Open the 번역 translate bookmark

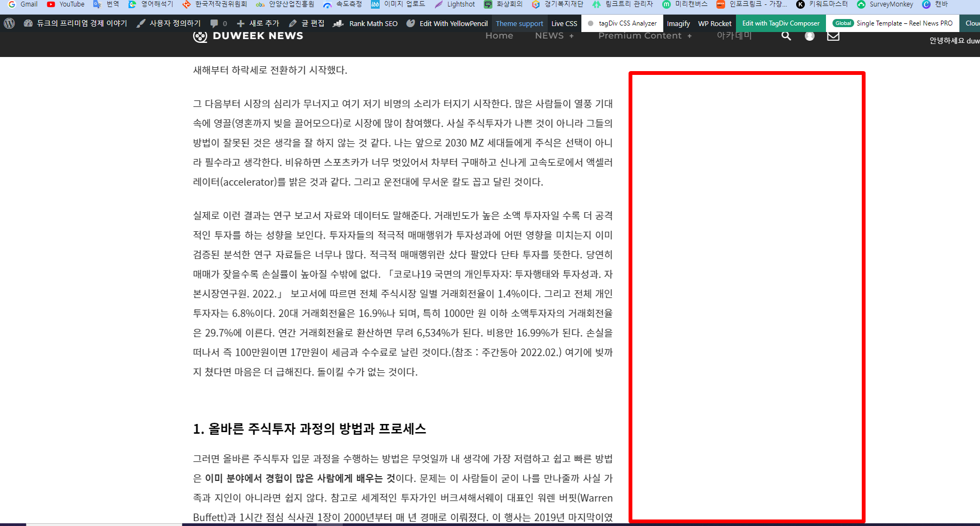point(106,4)
